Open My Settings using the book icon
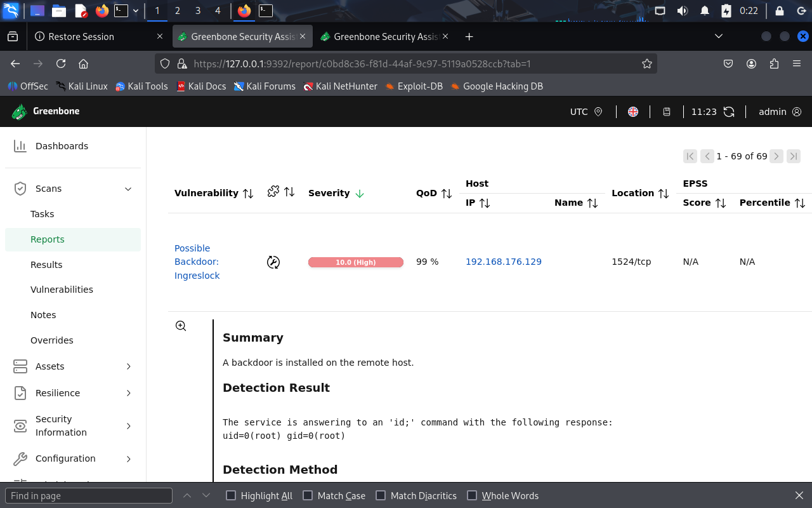 tap(666, 111)
